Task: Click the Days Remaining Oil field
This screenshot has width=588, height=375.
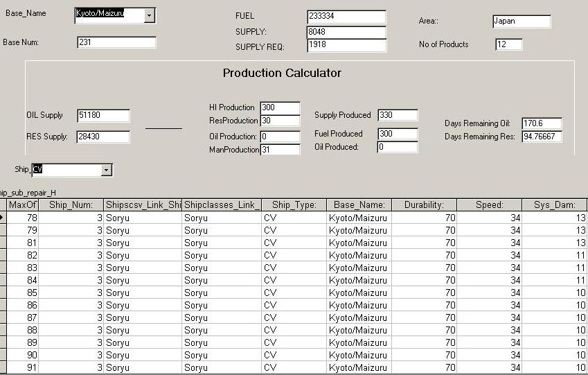Action: click(542, 123)
